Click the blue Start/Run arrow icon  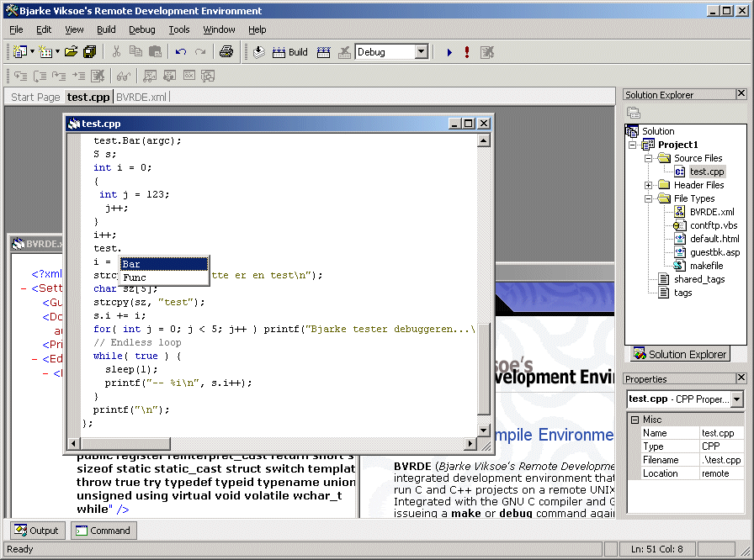coord(449,52)
